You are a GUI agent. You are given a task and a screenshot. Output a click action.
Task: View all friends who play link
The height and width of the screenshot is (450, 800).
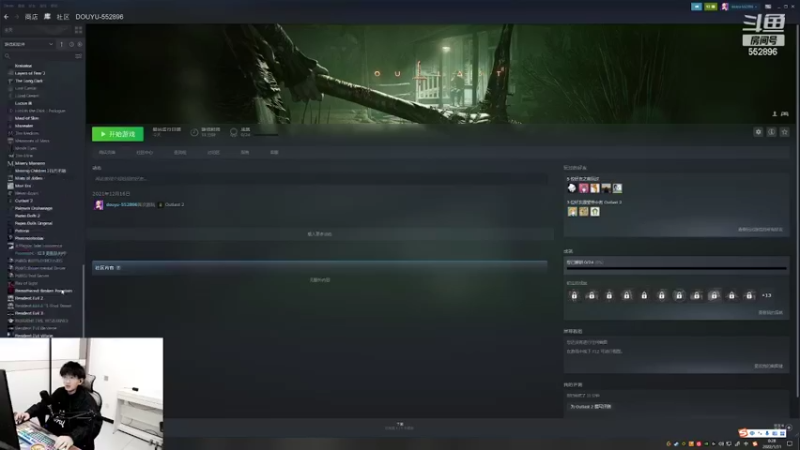760,230
